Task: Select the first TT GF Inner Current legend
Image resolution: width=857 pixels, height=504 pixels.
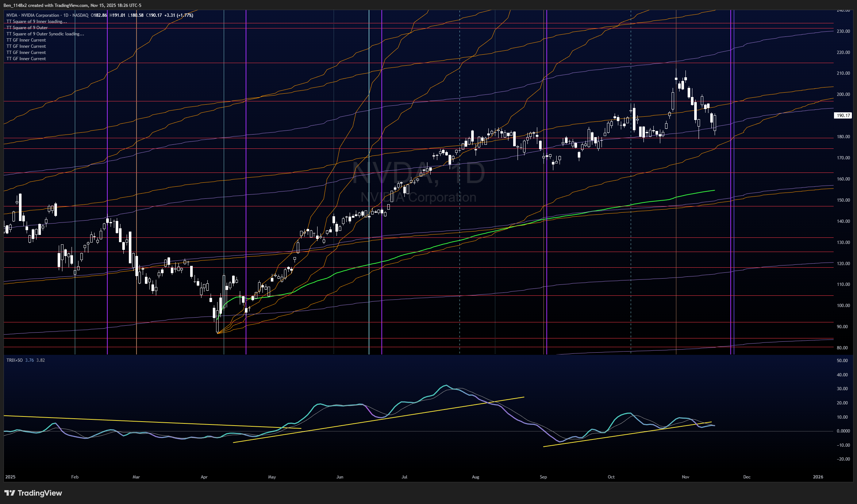Action: 26,40
